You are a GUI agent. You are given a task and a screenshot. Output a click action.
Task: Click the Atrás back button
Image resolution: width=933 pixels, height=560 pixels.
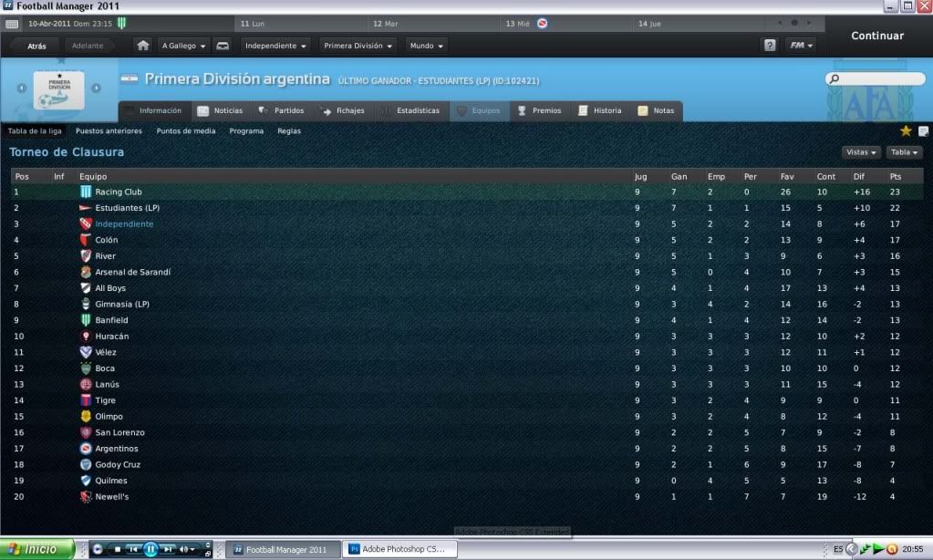pos(36,46)
